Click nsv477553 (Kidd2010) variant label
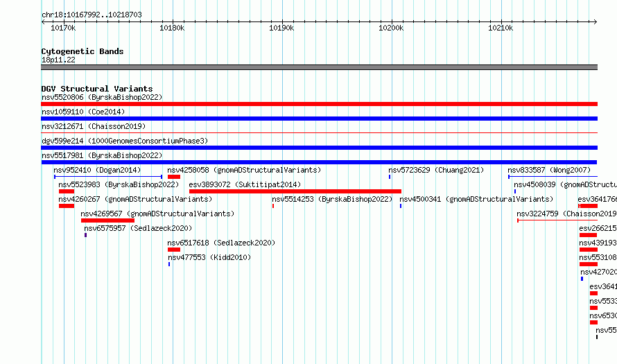Screen dimensions: 617x364 point(209,257)
